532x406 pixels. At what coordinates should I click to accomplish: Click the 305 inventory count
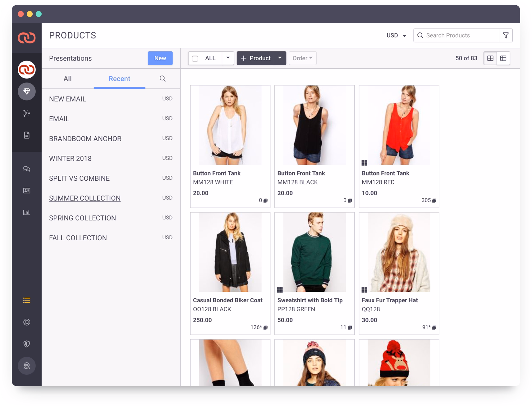tap(426, 200)
